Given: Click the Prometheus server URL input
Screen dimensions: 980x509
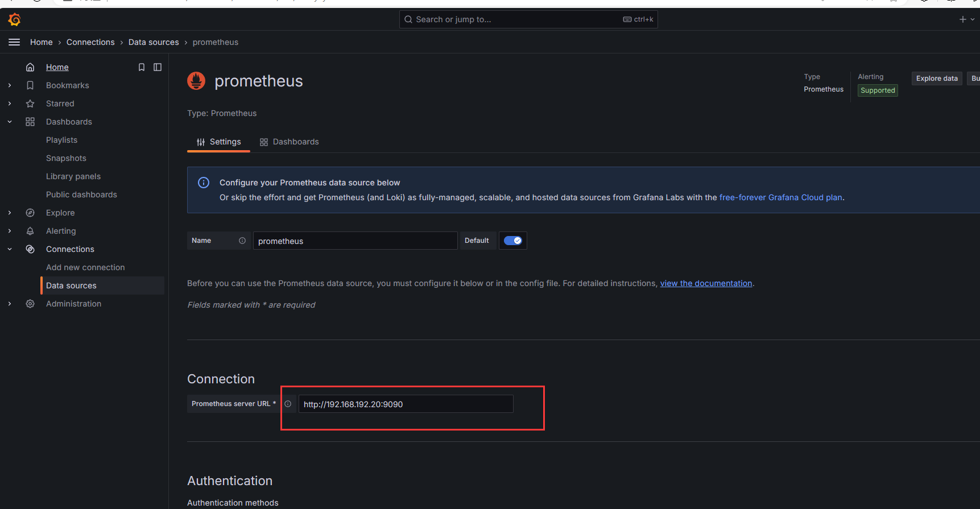Looking at the screenshot, I should (406, 404).
